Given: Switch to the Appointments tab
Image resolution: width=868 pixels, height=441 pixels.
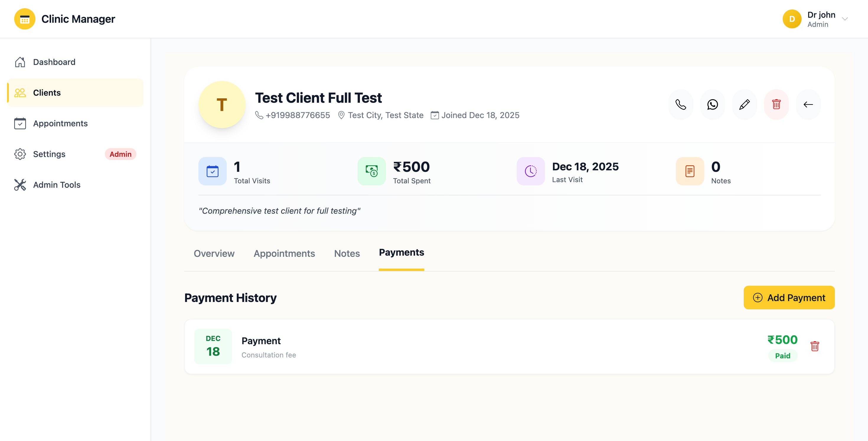Looking at the screenshot, I should point(284,254).
